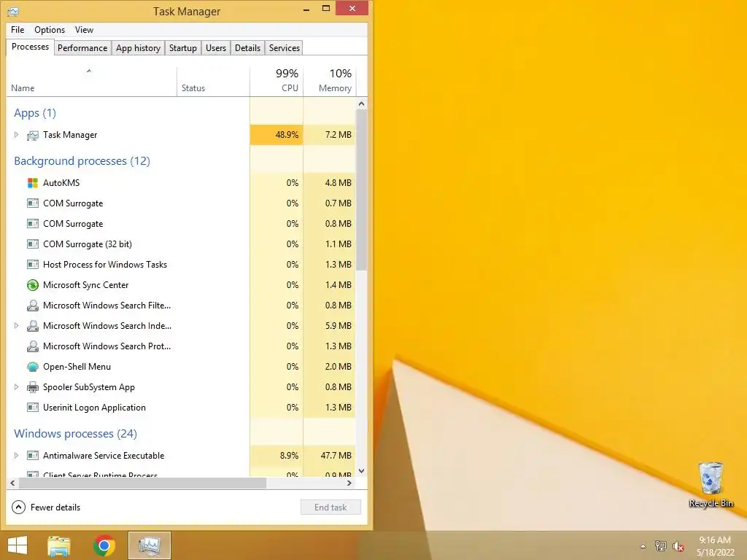Expand Microsoft Windows Search Indexer row
The image size is (747, 560).
(16, 326)
